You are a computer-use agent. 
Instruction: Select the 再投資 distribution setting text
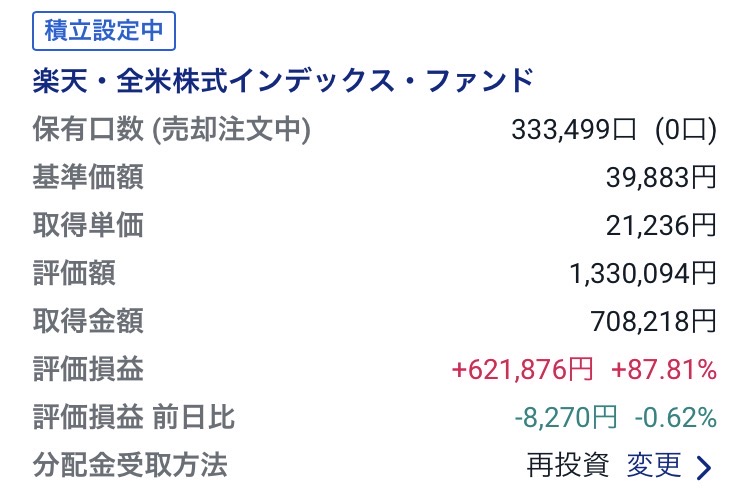[567, 465]
